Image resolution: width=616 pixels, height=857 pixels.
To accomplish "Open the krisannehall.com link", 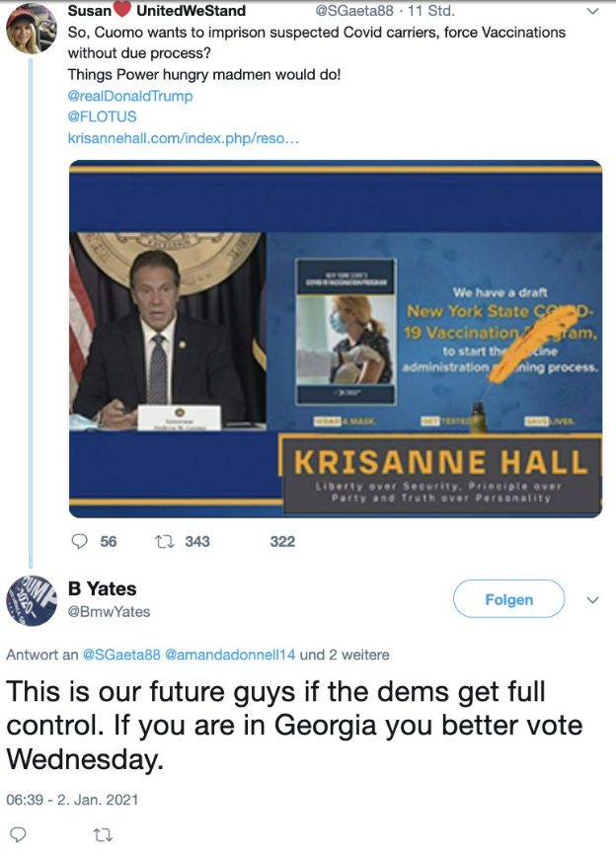I will click(x=183, y=138).
